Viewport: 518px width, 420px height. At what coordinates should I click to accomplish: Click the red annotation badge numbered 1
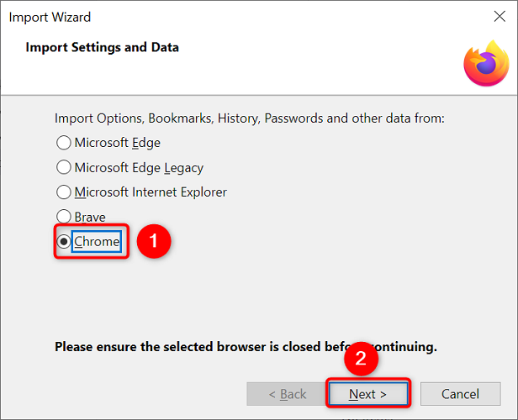153,242
